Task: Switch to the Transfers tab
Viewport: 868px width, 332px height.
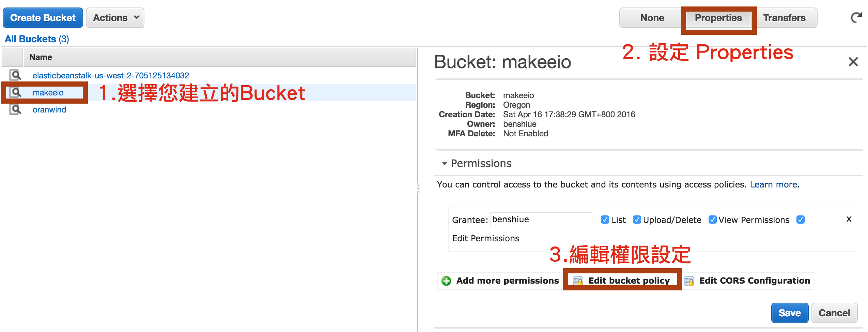Action: pyautogui.click(x=784, y=18)
